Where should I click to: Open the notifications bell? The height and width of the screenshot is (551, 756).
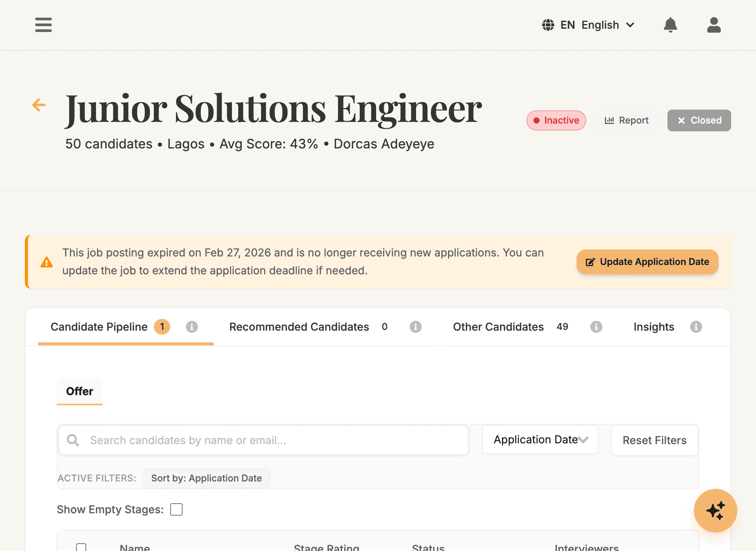pyautogui.click(x=670, y=25)
